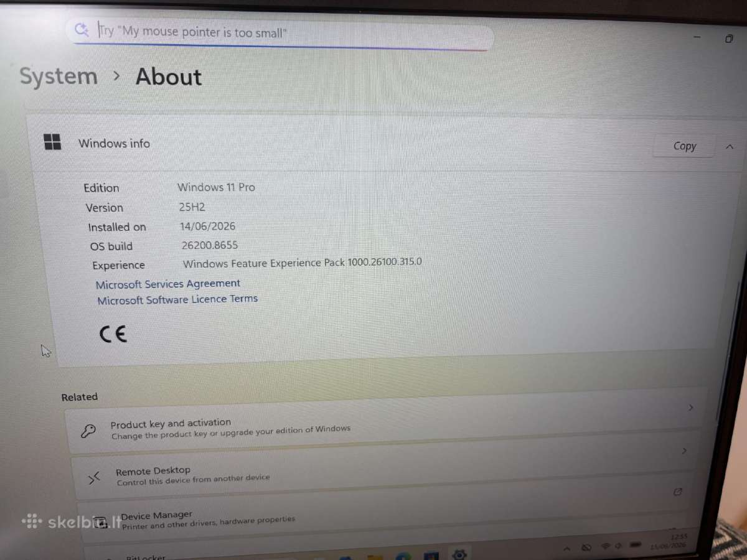The height and width of the screenshot is (560, 747).
Task: Click the external link icon on Device Manager row
Action: coord(678,492)
